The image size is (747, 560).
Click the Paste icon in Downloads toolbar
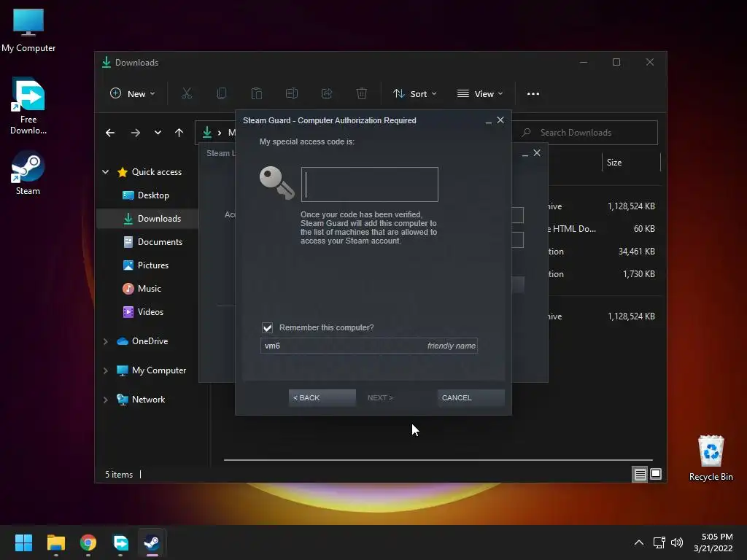(x=256, y=94)
